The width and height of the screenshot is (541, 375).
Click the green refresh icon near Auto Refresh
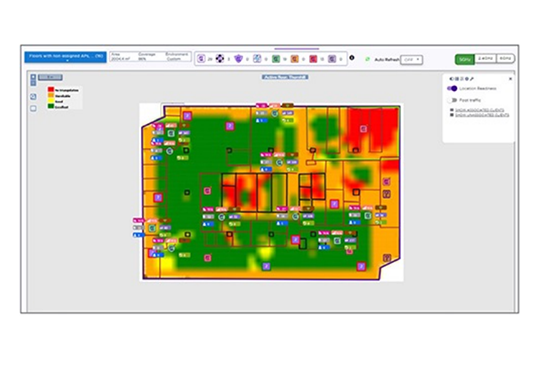point(367,59)
